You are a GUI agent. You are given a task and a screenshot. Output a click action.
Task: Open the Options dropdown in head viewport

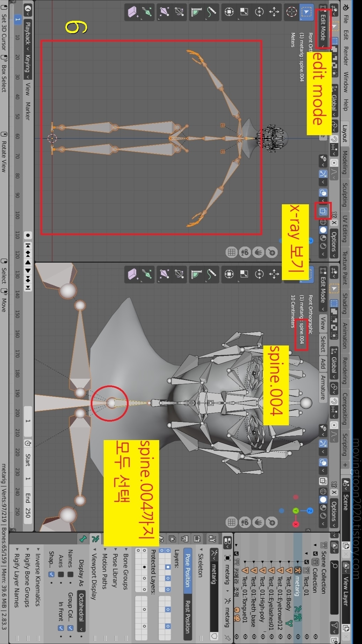click(x=334, y=514)
